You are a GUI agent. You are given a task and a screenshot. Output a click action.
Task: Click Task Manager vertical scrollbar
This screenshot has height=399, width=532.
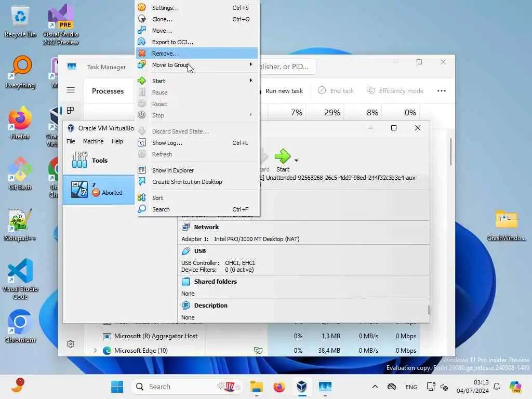click(x=450, y=152)
